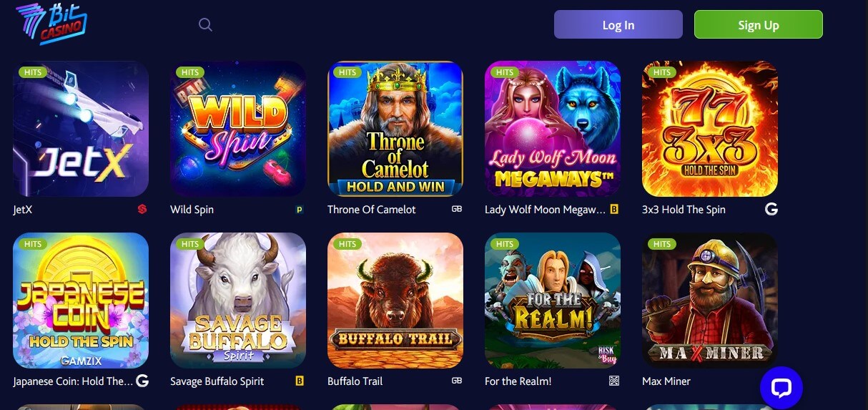Click the 7Bit Casino logo
Viewport: 868px width, 410px height.
(51, 24)
